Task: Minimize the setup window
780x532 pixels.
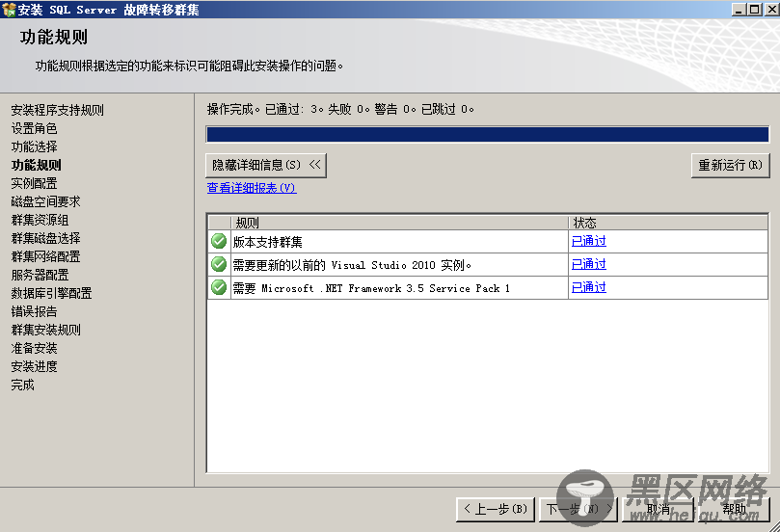Action: (739, 10)
